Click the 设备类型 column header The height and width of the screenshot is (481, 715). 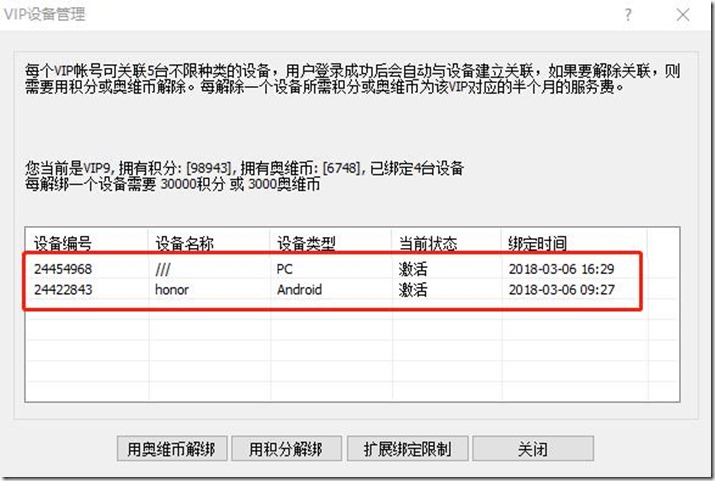(305, 243)
